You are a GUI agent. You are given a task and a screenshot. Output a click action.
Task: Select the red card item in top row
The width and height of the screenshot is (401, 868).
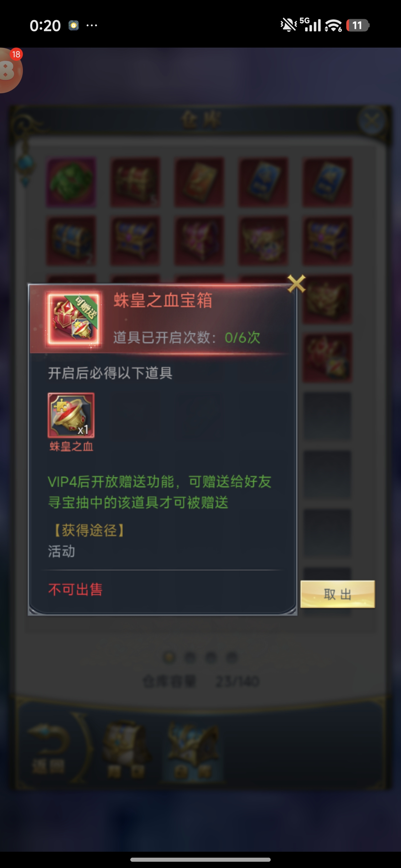[199, 182]
